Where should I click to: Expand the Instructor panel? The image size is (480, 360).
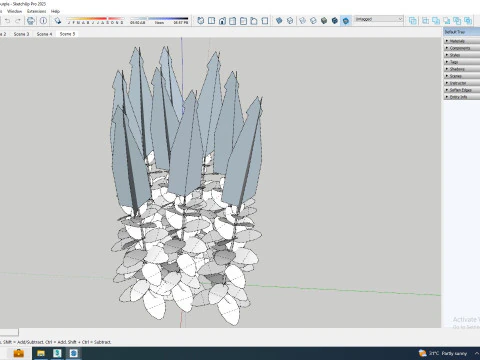462,83
